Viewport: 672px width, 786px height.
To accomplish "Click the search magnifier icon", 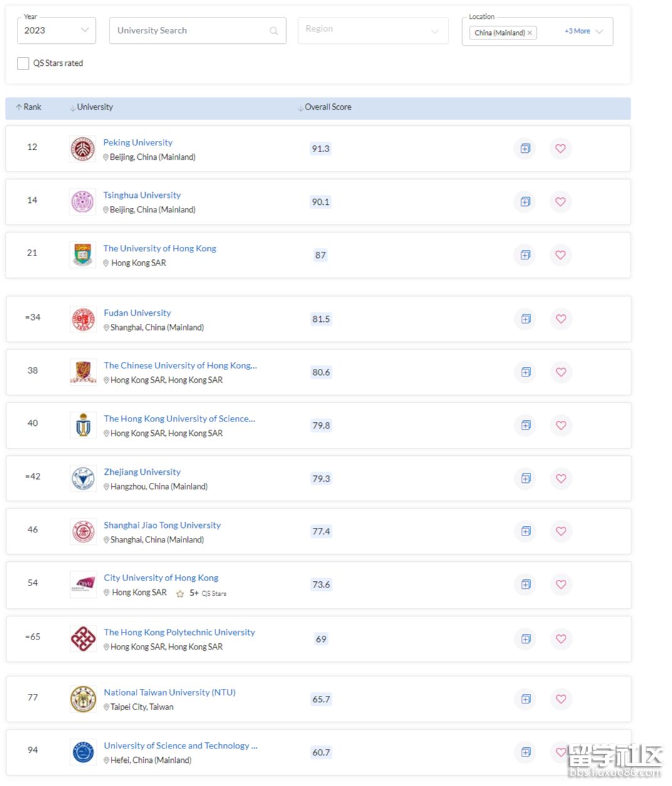I will point(274,31).
